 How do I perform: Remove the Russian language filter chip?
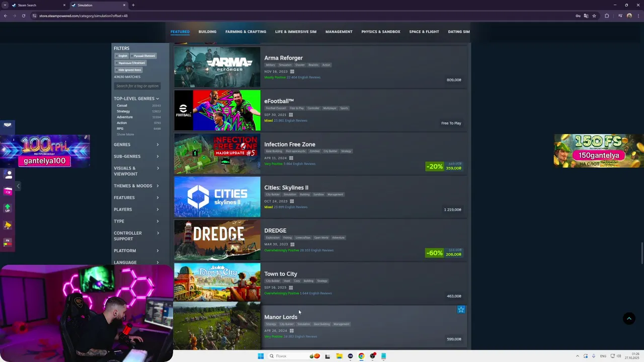coord(143,56)
